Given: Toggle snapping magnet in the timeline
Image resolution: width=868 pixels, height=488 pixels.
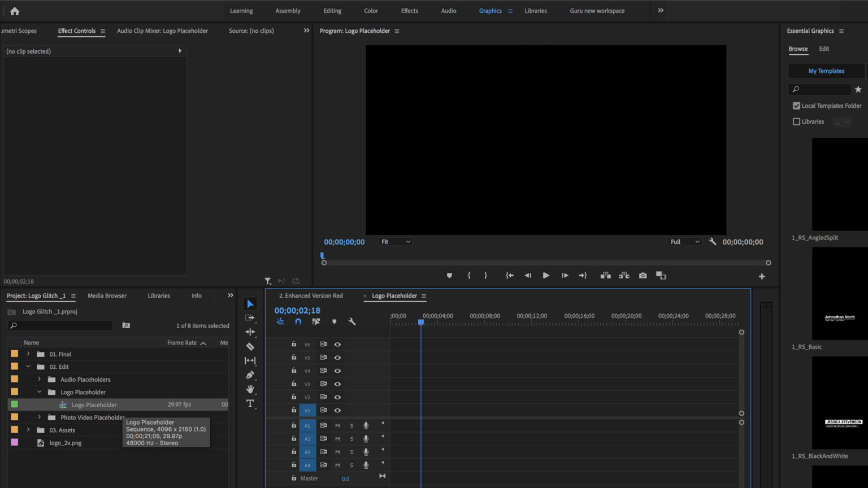Looking at the screenshot, I should coord(298,321).
